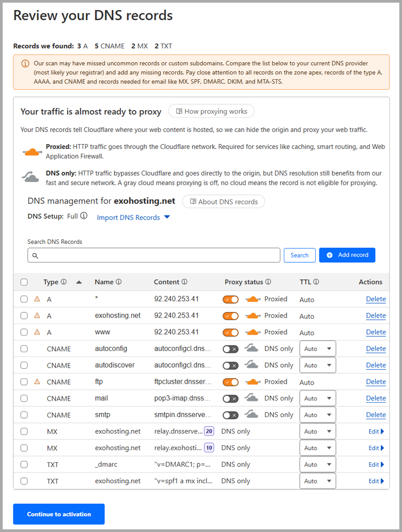Click the sort arrow next to Type column
This screenshot has height=532, width=402.
point(79,282)
